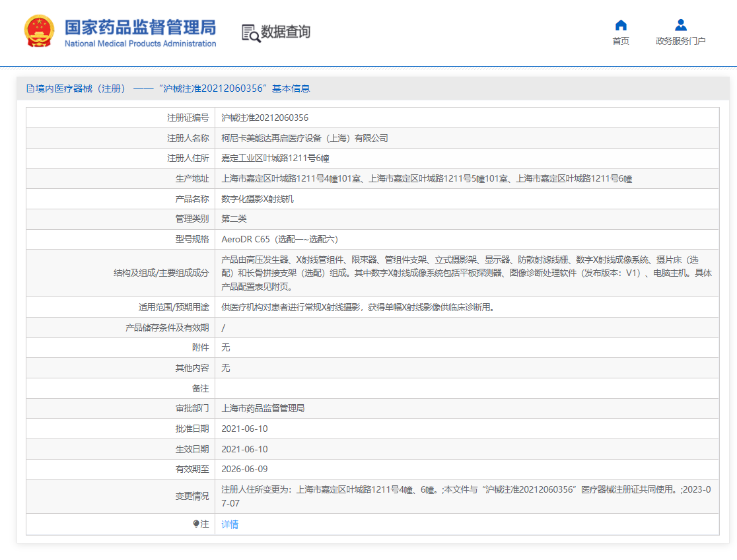Open the 详情 link in the 注 row
This screenshot has width=737, height=560.
pyautogui.click(x=230, y=524)
